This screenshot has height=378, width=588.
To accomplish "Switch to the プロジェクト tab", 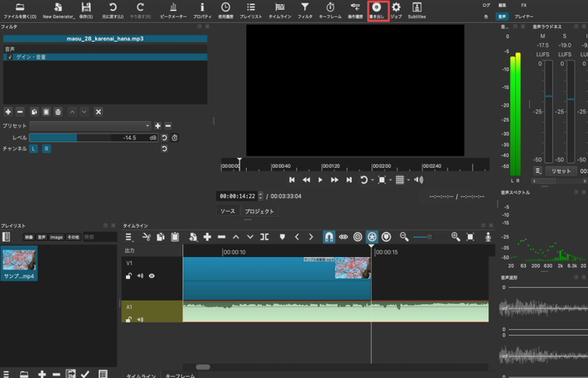I will (x=260, y=212).
